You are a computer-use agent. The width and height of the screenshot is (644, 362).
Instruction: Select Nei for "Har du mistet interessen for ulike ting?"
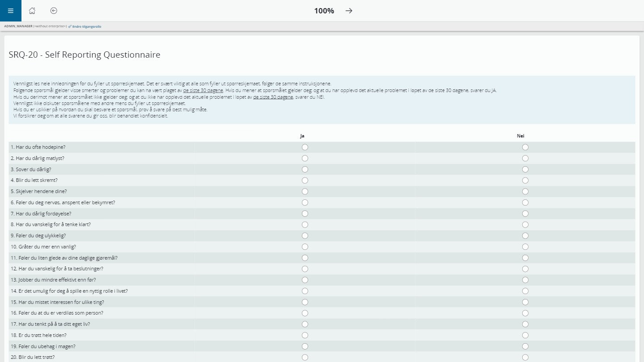525,302
